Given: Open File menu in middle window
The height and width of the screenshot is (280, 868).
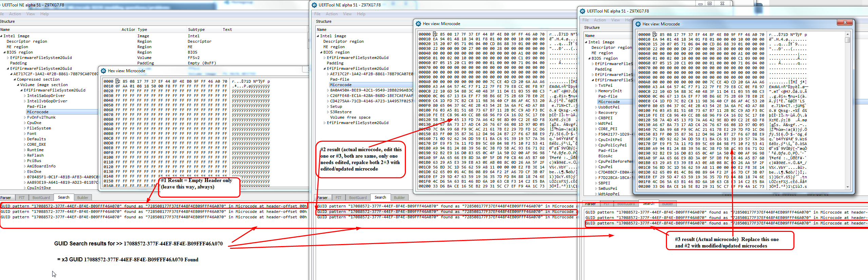Looking at the screenshot, I should pos(317,14).
